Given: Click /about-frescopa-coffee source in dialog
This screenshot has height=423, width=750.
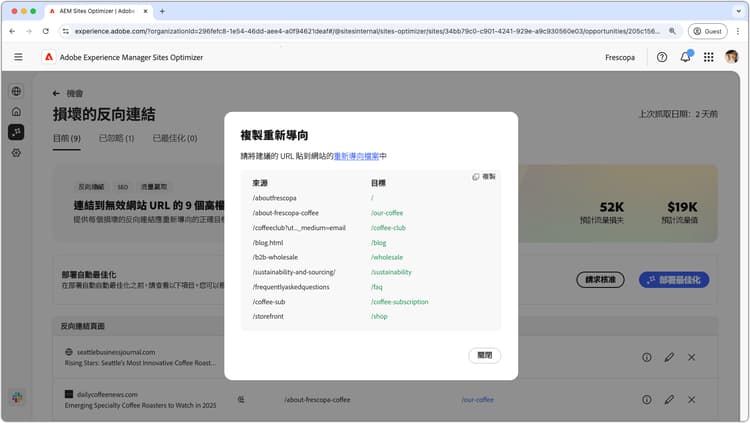Looking at the screenshot, I should [286, 213].
